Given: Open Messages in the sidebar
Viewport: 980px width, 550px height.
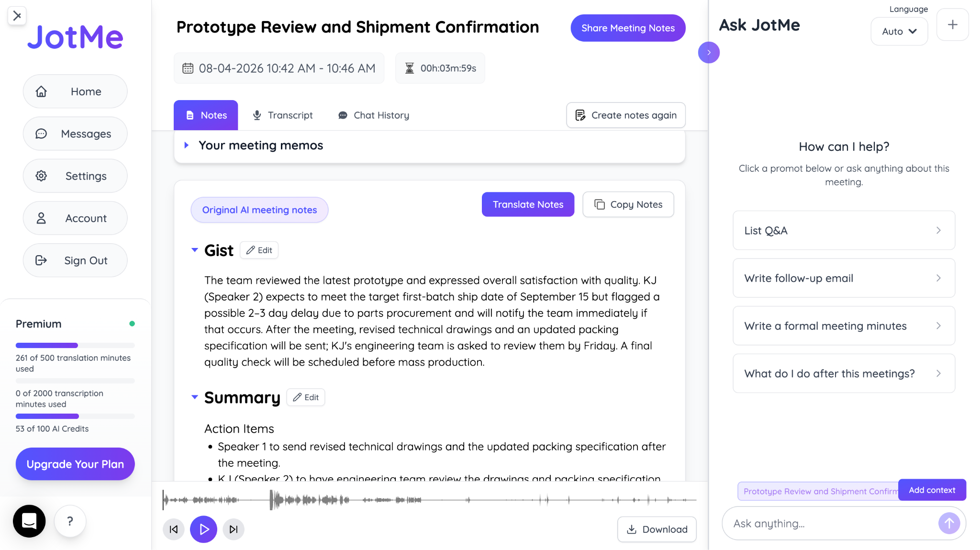Looking at the screenshot, I should [75, 134].
